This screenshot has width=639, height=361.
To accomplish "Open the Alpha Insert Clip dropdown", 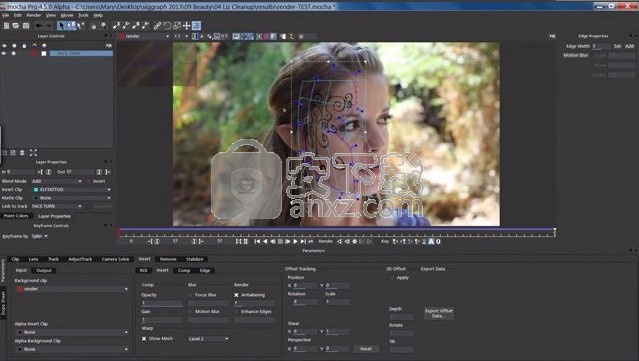I will click(72, 332).
